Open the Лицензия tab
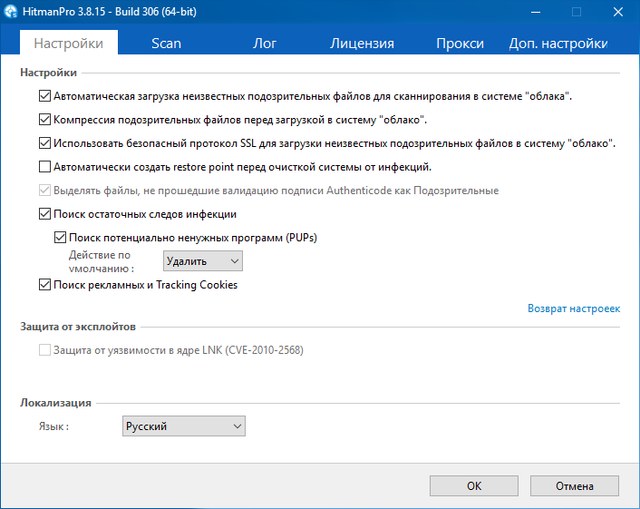 (x=362, y=43)
